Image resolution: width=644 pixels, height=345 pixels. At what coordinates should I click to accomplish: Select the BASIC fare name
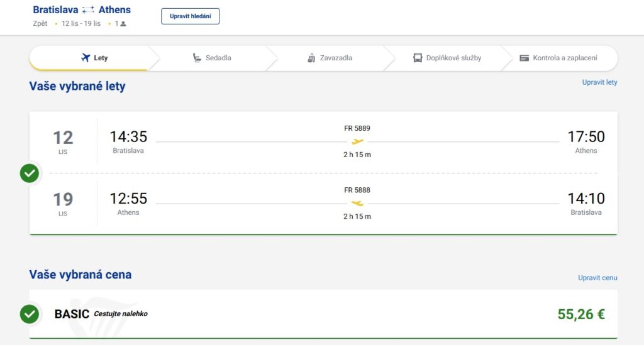tap(72, 314)
